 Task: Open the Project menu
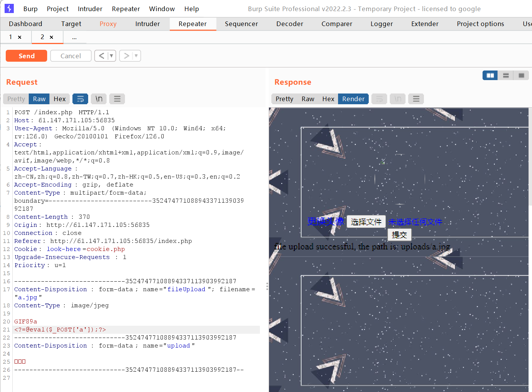pyautogui.click(x=57, y=9)
